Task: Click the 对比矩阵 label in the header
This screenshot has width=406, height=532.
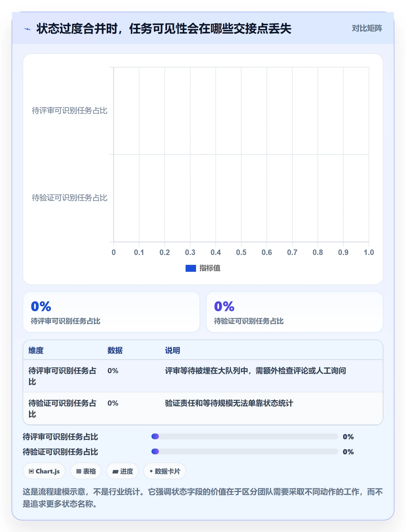Action: tap(367, 28)
